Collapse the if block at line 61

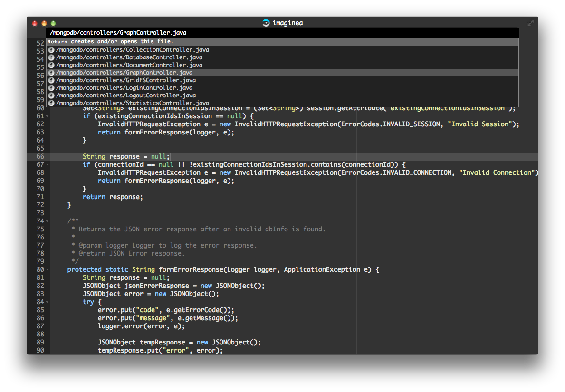coord(48,116)
